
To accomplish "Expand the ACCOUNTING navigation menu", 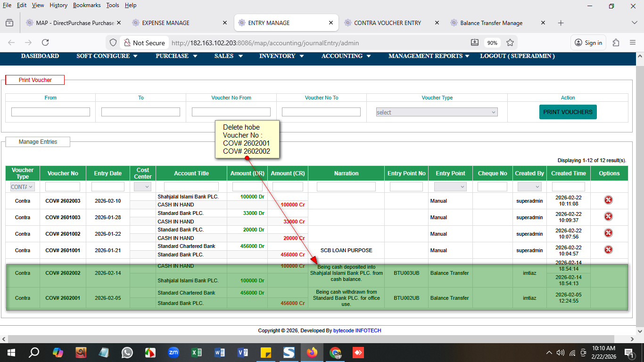I will [x=346, y=56].
